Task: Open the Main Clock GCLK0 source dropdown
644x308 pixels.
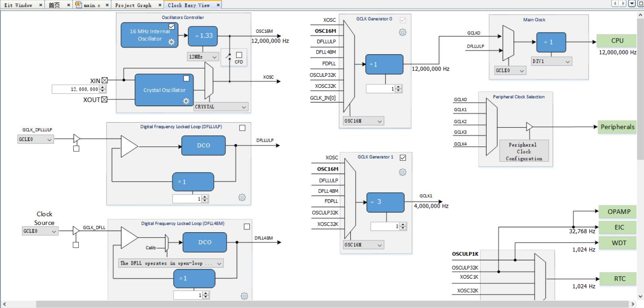Action: point(510,70)
